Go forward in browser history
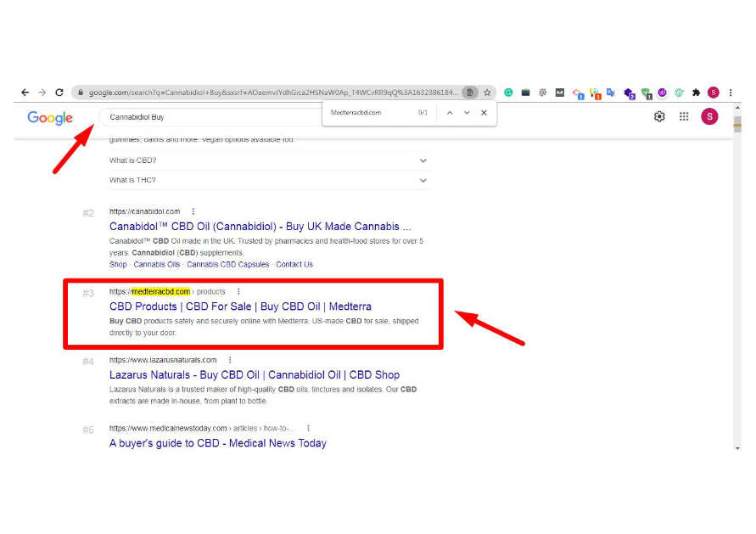Screen dimensions: 756x534 click(x=42, y=93)
